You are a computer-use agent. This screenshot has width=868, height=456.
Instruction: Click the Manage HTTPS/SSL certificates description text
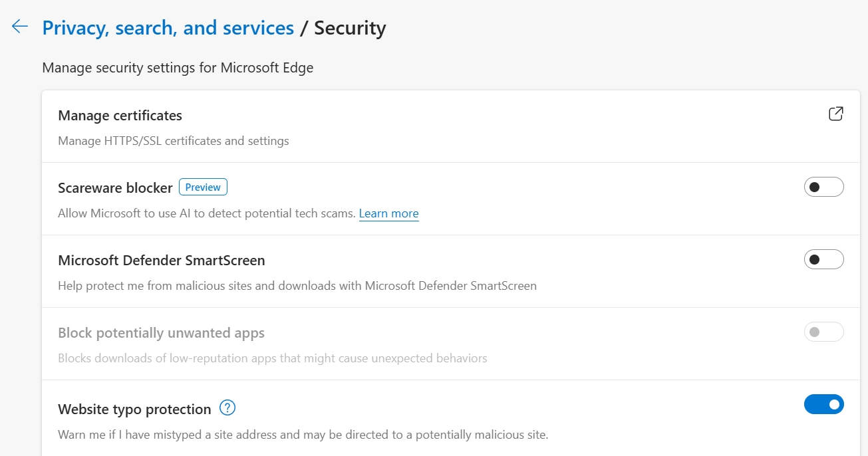pos(173,141)
